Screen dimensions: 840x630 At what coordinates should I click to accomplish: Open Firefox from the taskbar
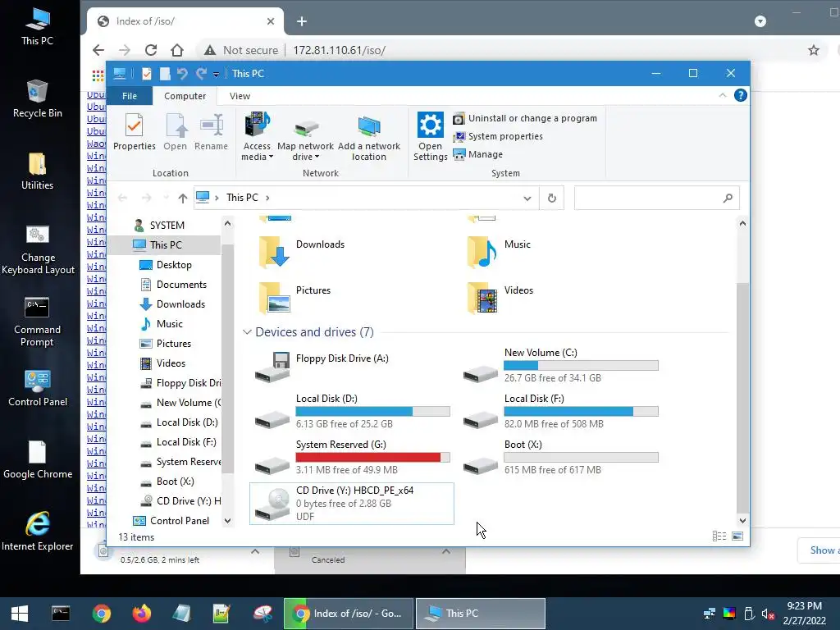141,614
